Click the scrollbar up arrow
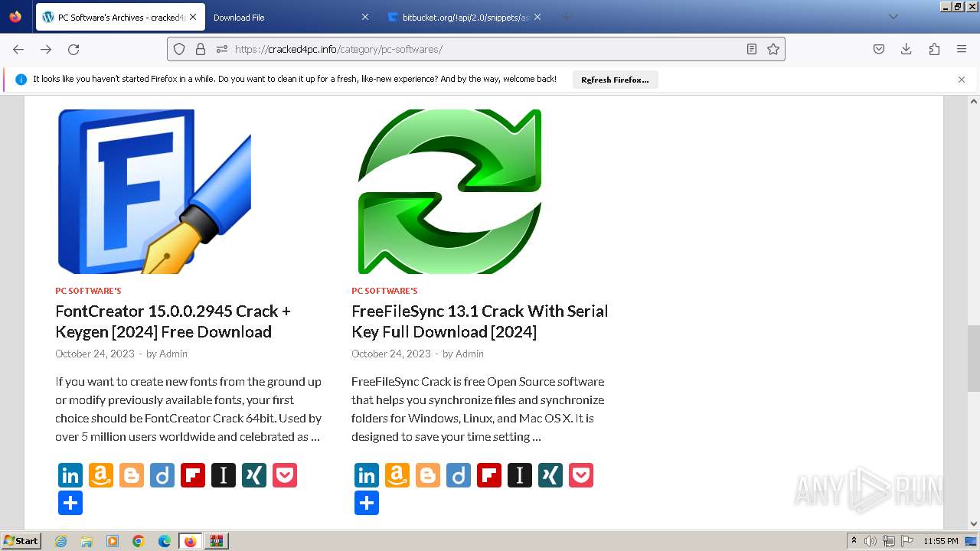The height and width of the screenshot is (551, 980). 974,101
